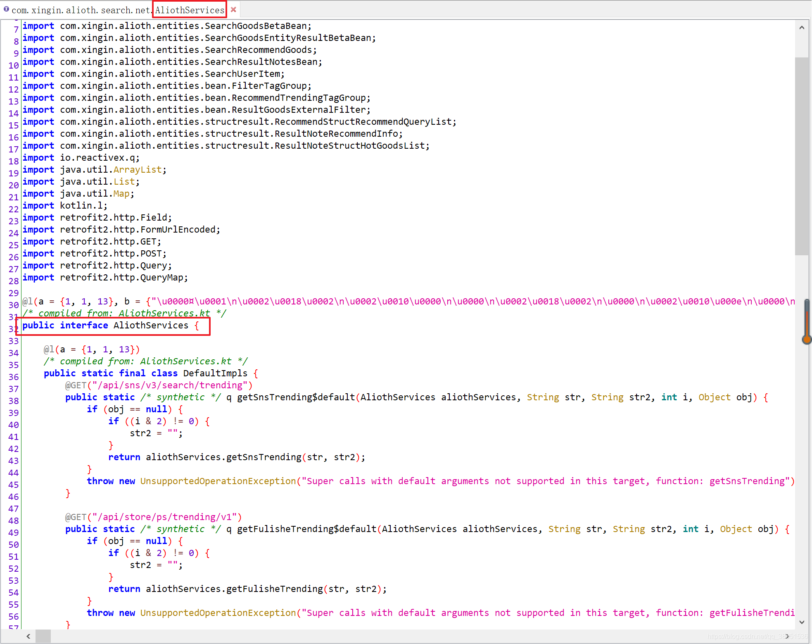This screenshot has width=812, height=644.
Task: Click the horizontal scrollbar right arrow
Action: click(x=787, y=636)
